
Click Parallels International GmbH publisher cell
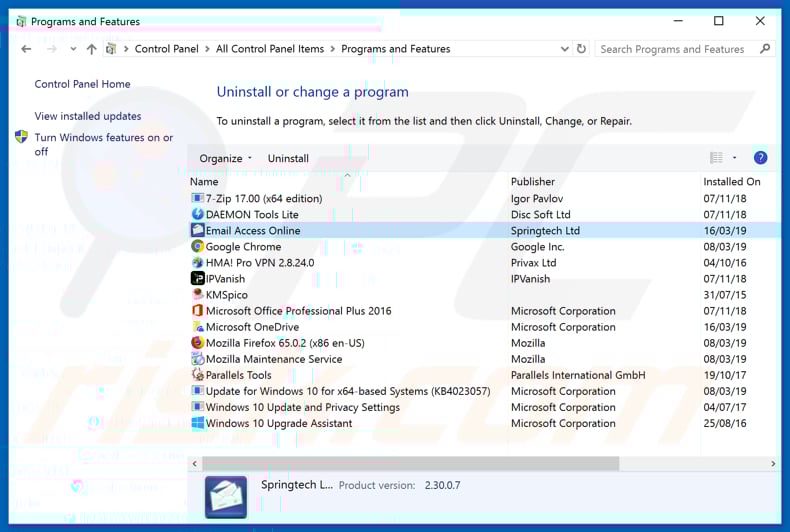click(578, 375)
